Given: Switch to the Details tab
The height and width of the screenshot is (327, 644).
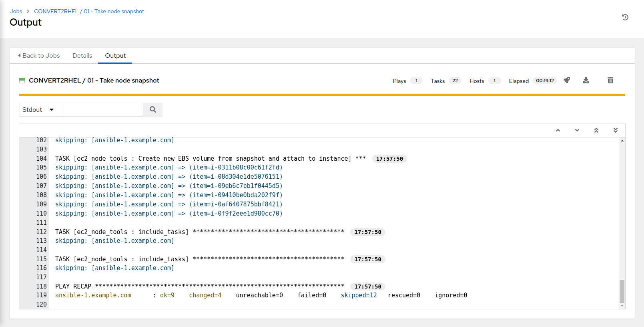Looking at the screenshot, I should (x=82, y=56).
